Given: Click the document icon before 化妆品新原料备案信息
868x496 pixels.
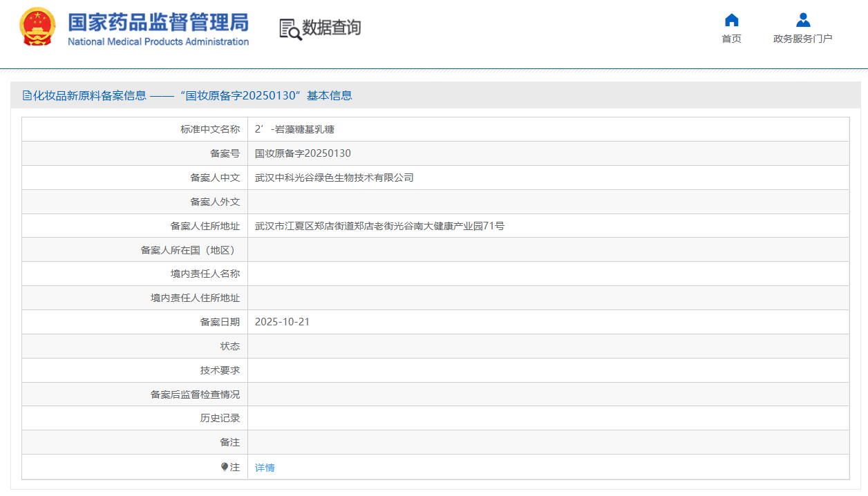Looking at the screenshot, I should click(27, 95).
